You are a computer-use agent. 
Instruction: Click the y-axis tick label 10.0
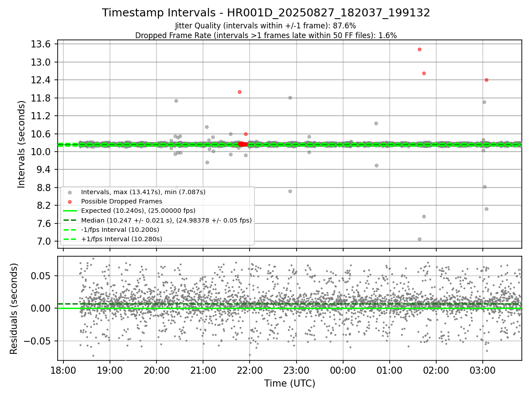[42, 152]
